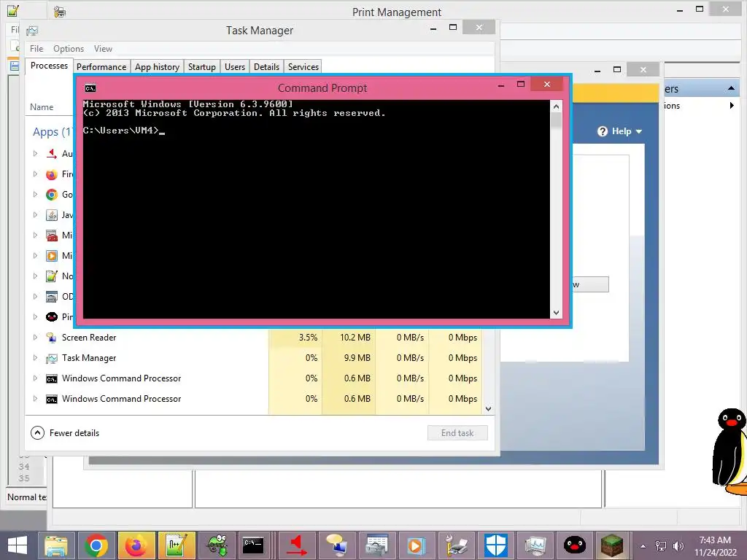Select the Processes tab
Image resolution: width=747 pixels, height=560 pixels.
(49, 66)
